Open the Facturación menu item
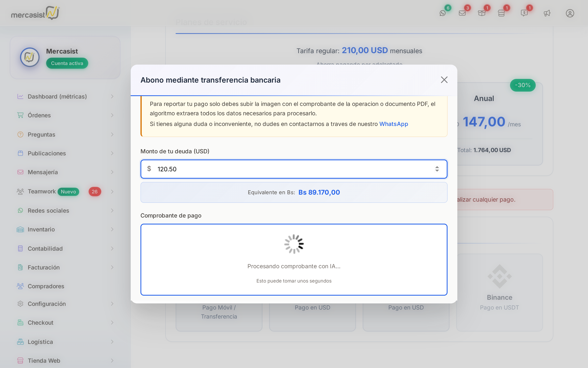This screenshot has height=368, width=588. click(65, 267)
